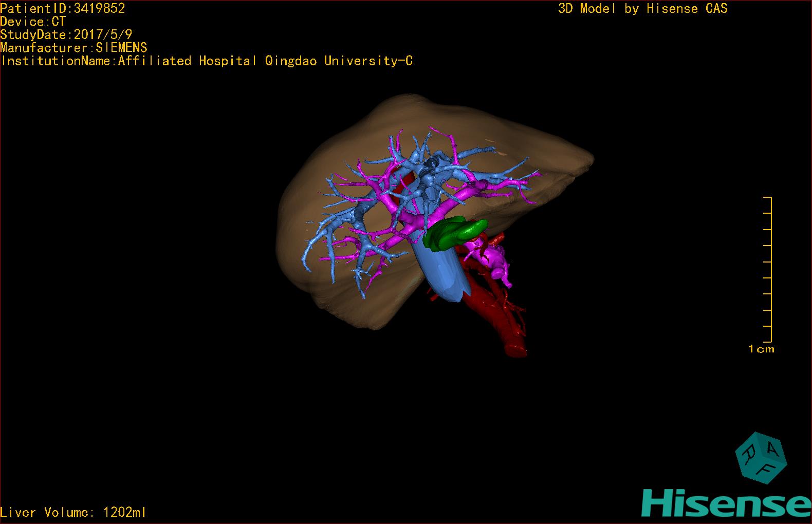
Task: Click the "Liver Volume: 1202ml" readout
Action: coord(73,512)
